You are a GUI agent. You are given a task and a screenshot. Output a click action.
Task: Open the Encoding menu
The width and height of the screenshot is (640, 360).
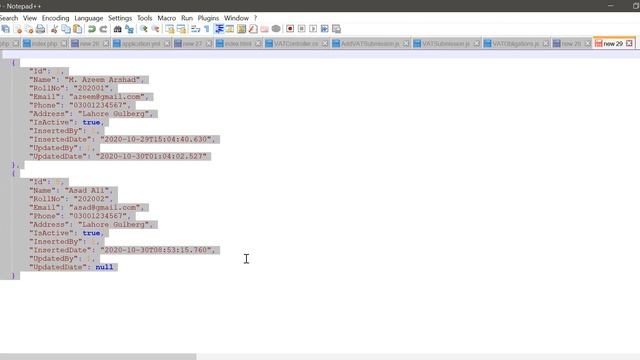coord(56,18)
